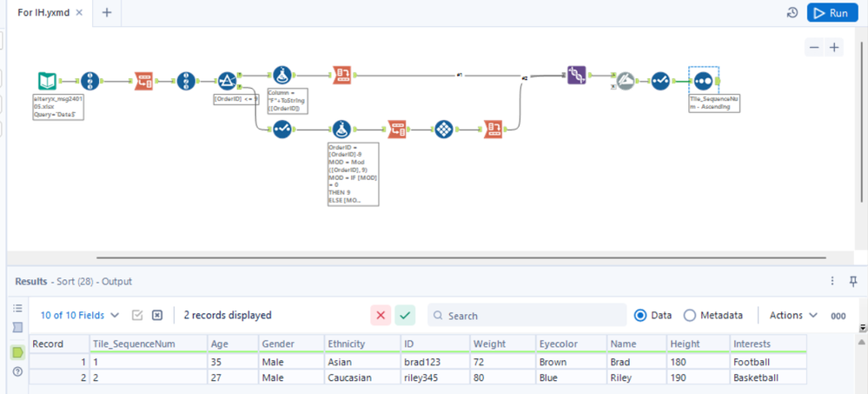Pin the Results window
868x394 pixels.
click(x=853, y=282)
